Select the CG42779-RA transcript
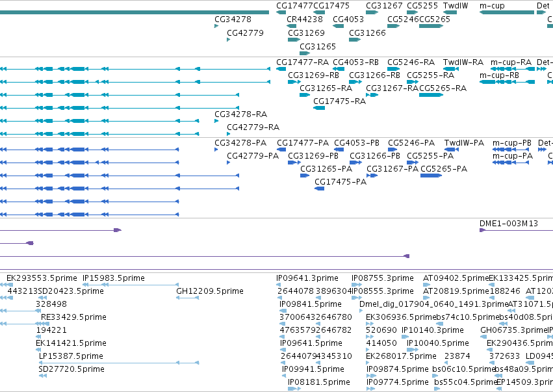The image size is (553, 392). point(229,134)
